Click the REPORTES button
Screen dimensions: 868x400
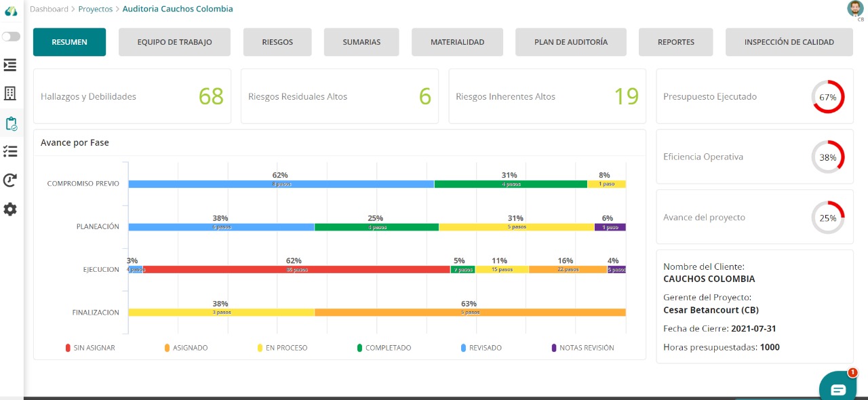click(x=675, y=41)
